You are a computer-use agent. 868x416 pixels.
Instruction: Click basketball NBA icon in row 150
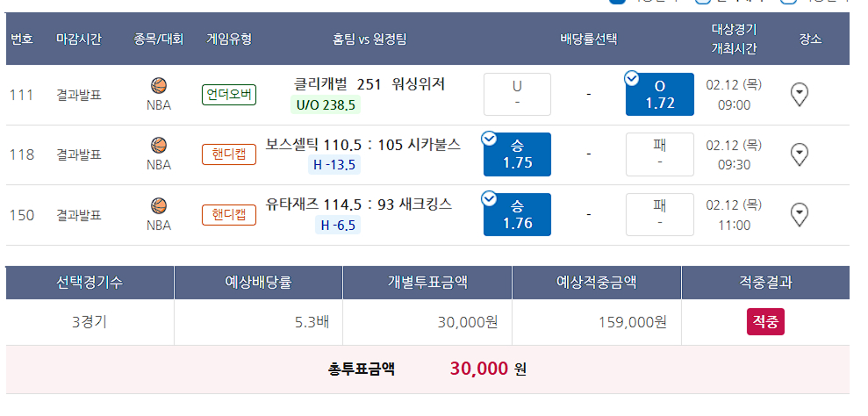pyautogui.click(x=159, y=206)
